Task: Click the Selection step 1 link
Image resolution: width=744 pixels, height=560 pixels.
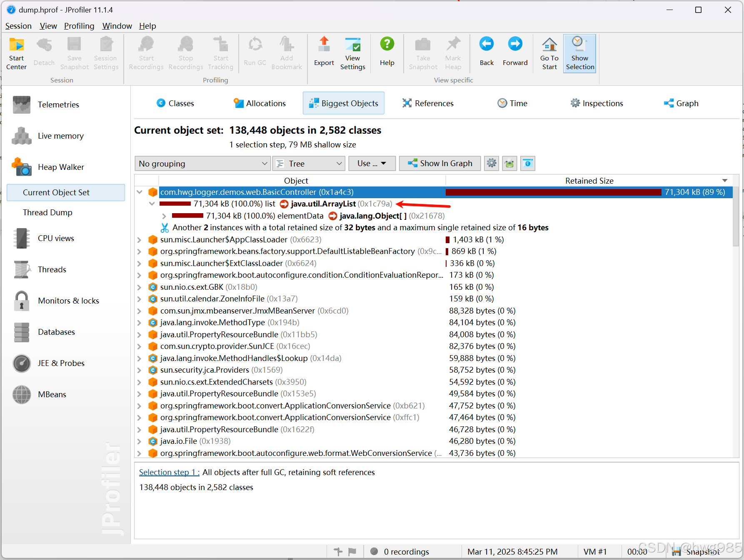Action: point(169,472)
